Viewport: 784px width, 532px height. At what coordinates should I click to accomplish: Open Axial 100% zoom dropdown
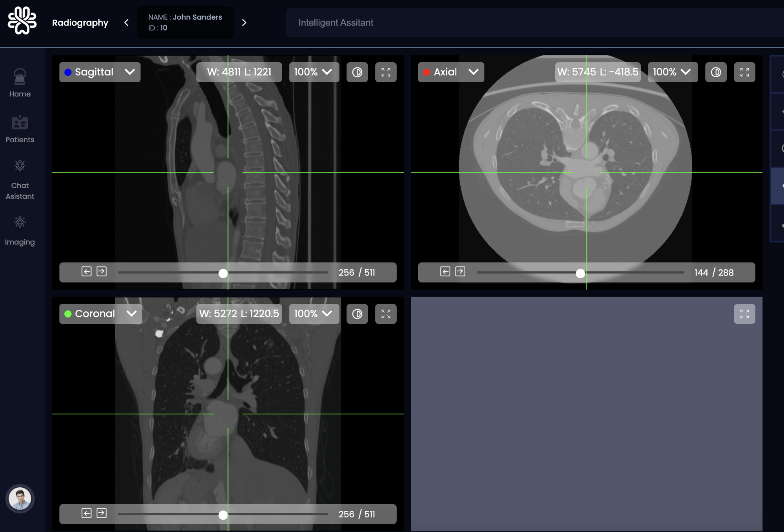[673, 72]
